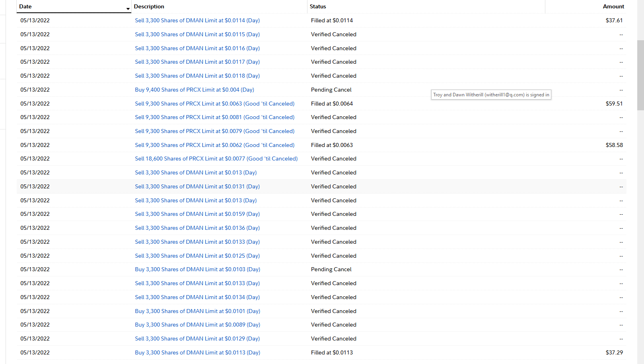The height and width of the screenshot is (364, 644).
Task: Open Sell 3,300 DMAN at $0.0115 order
Action: tap(197, 34)
